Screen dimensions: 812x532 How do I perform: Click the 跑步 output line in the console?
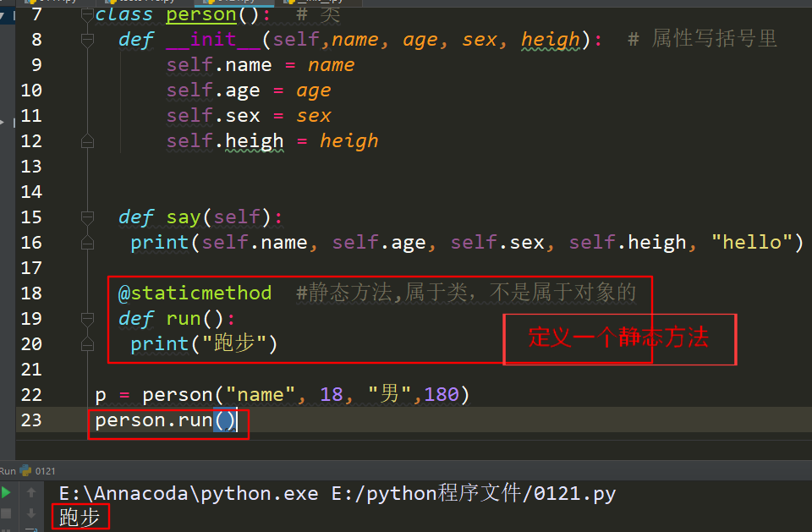point(80,517)
